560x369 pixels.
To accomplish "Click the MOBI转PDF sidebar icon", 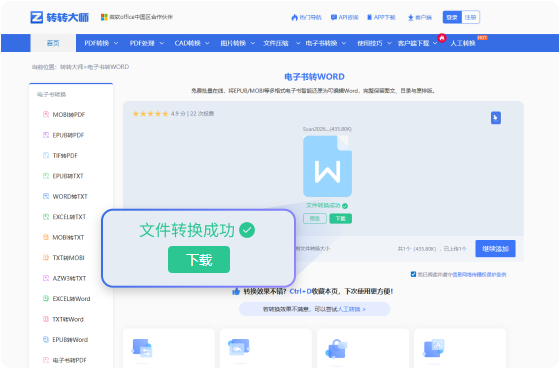I will click(46, 114).
